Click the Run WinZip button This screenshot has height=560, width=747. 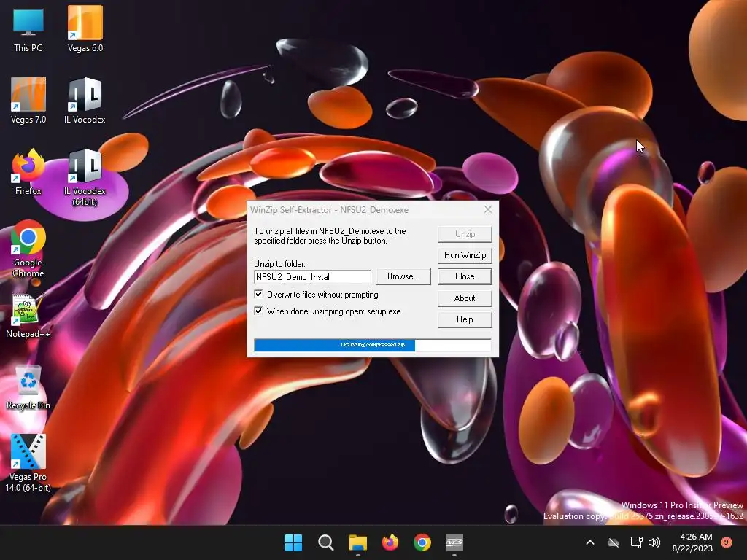tap(465, 254)
